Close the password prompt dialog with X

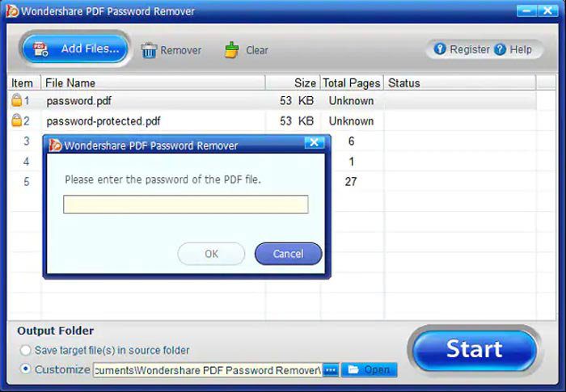click(314, 142)
